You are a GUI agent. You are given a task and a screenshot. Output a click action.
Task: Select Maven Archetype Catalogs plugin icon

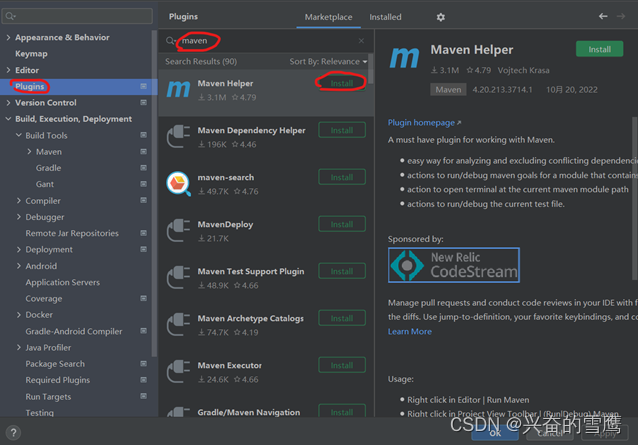pyautogui.click(x=178, y=324)
